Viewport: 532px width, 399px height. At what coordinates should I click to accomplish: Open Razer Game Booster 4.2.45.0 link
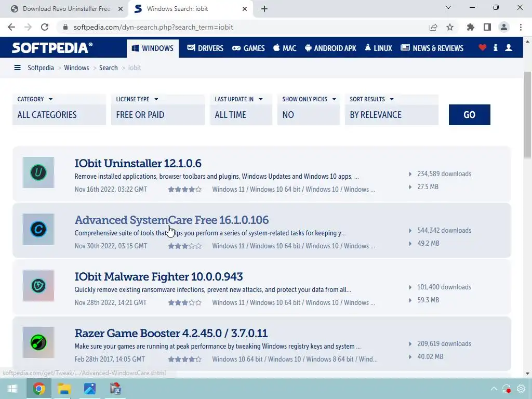171,333
